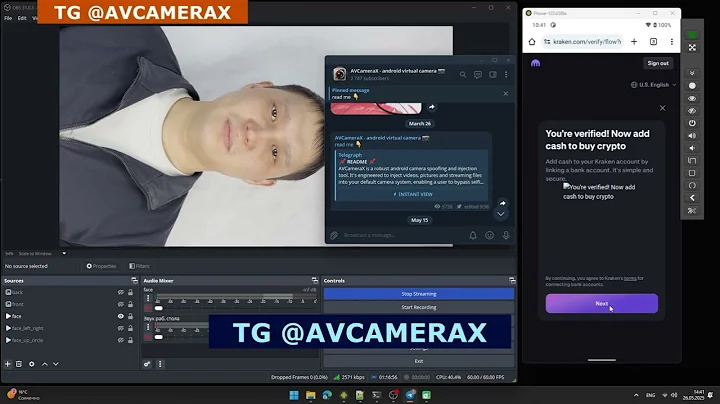Toggle lock on the face source

point(130,316)
